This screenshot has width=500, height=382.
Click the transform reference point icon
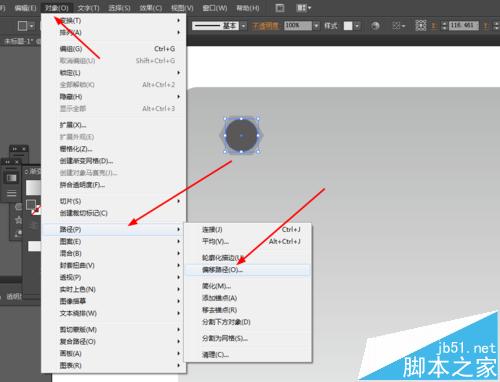click(x=421, y=25)
